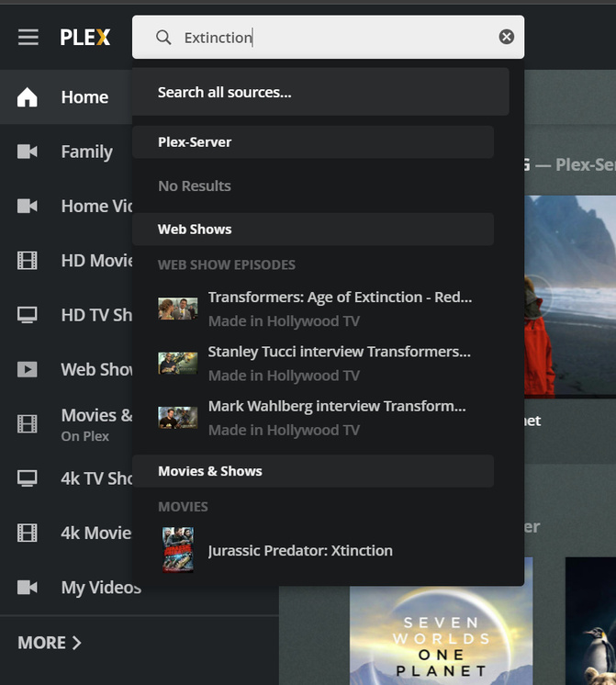Click the Web Shows play icon
616x685 pixels.
(x=28, y=369)
